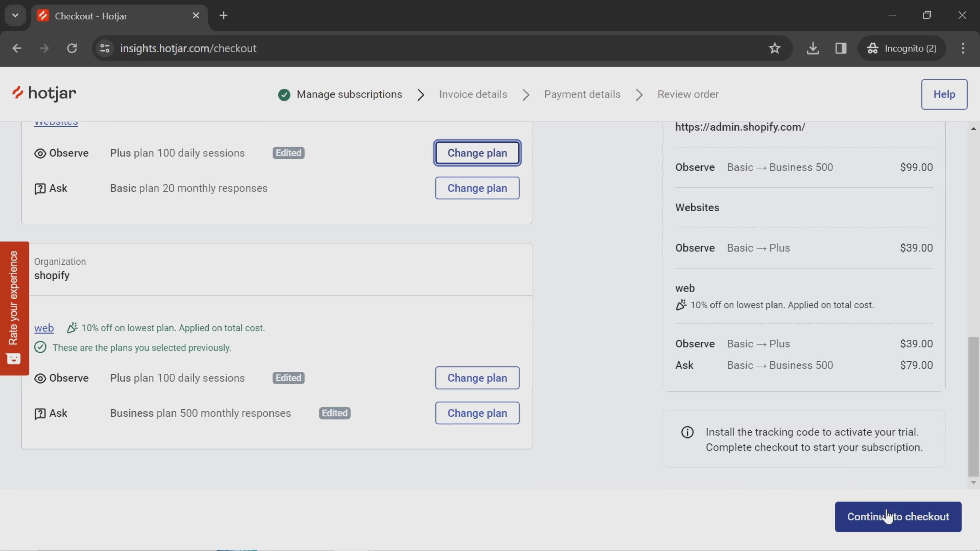Go to Review order step
The width and height of the screenshot is (980, 551).
click(x=688, y=94)
